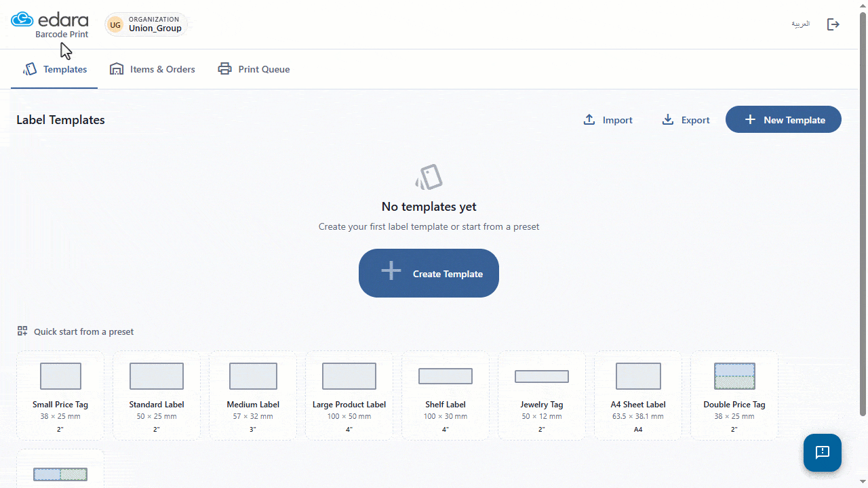868x488 pixels.
Task: Switch to the Templates tab
Action: point(54,69)
